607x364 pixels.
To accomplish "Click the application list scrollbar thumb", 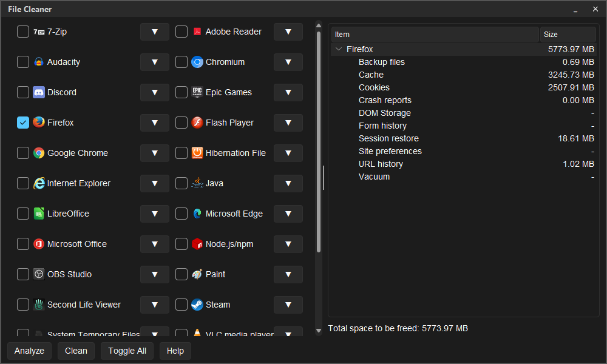I will tap(319, 142).
